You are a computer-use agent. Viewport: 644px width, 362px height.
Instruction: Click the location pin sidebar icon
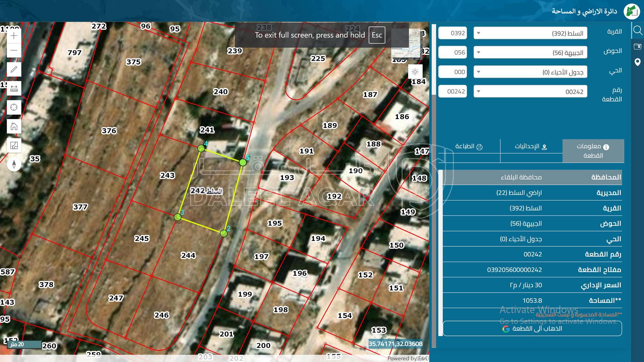pos(637,62)
